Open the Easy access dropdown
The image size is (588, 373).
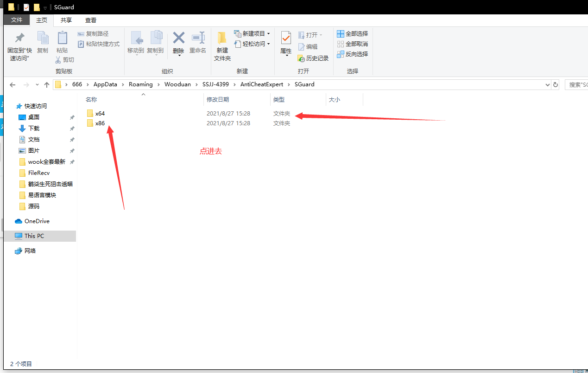pyautogui.click(x=252, y=44)
